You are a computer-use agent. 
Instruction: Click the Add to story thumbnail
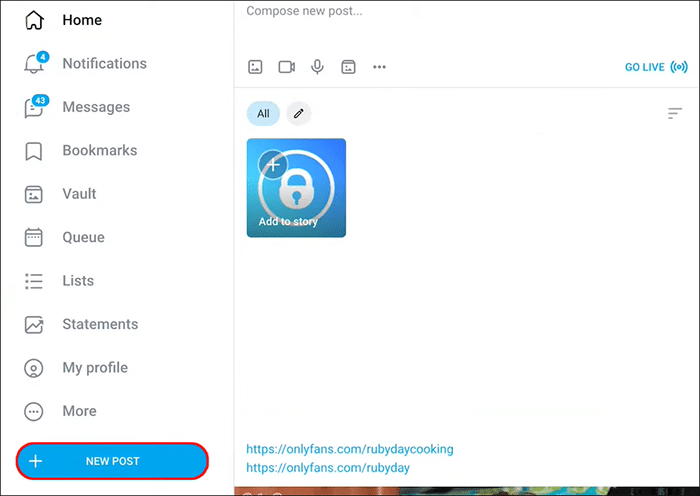296,188
